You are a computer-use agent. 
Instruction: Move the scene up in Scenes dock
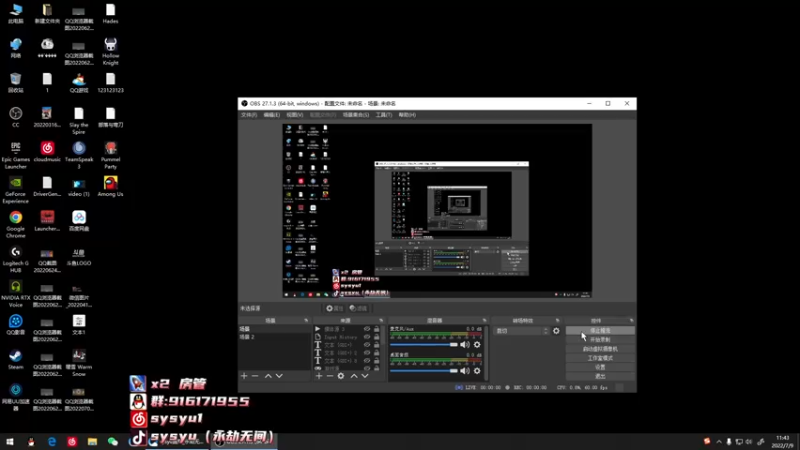point(268,376)
